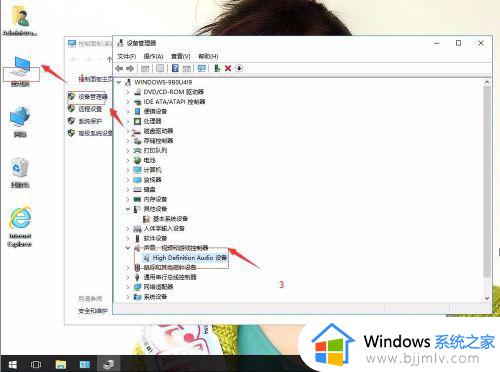Screen dimensions: 500x372
Task: Click the DVD/CD-ROM drive icon
Action: coord(138,92)
